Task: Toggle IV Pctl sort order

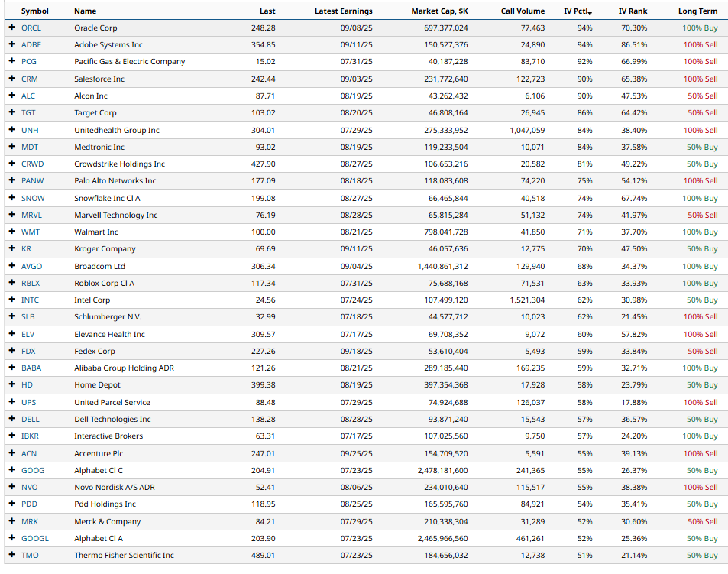Action: [578, 11]
